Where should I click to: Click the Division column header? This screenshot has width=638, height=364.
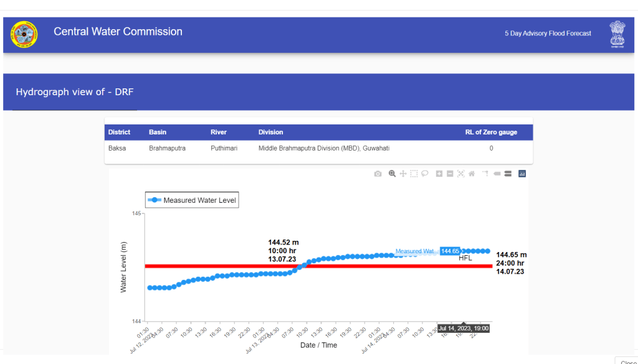(x=270, y=133)
